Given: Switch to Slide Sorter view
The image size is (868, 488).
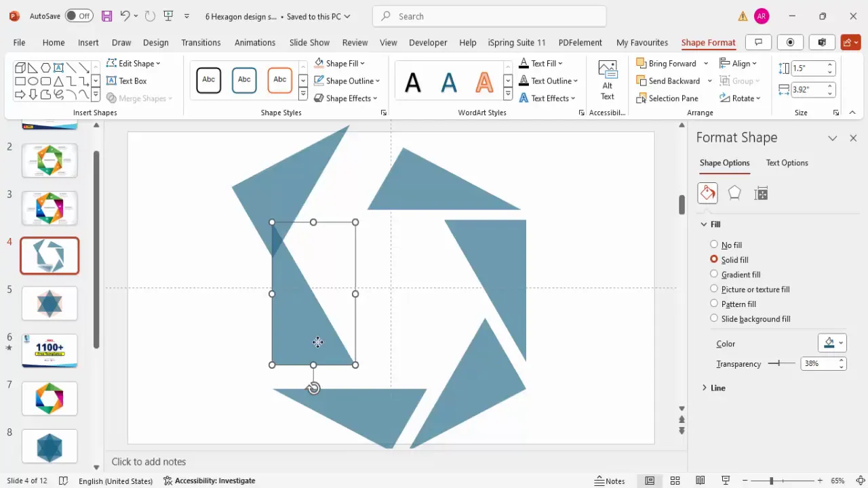Looking at the screenshot, I should (x=675, y=481).
